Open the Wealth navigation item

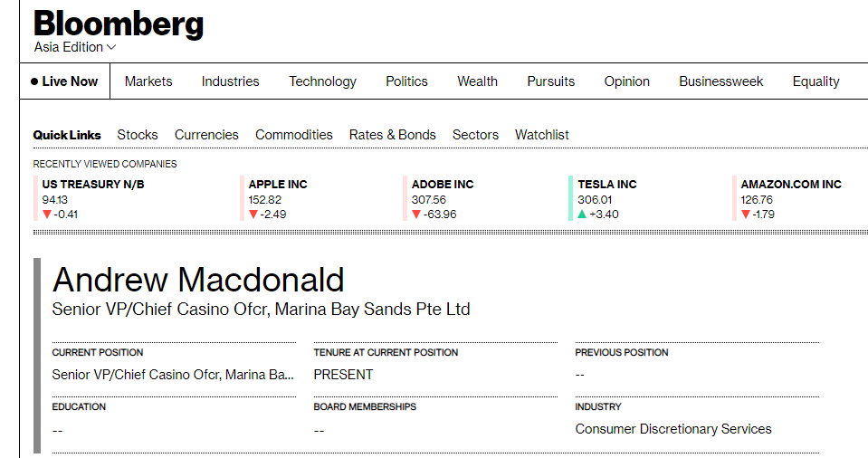pyautogui.click(x=477, y=81)
